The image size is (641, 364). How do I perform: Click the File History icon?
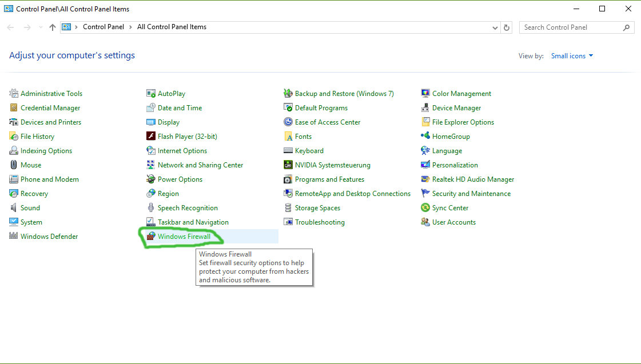point(14,137)
